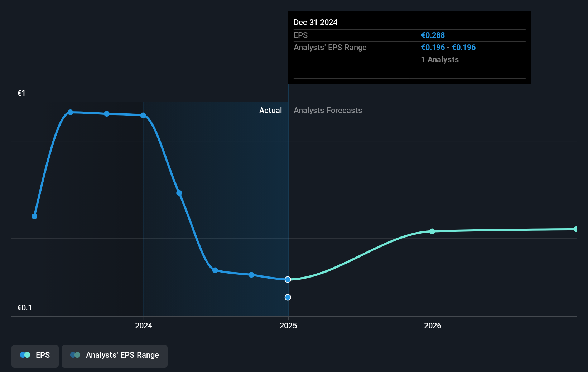The height and width of the screenshot is (372, 588).
Task: Select the last forecast point at the right edge
Action: (575, 229)
